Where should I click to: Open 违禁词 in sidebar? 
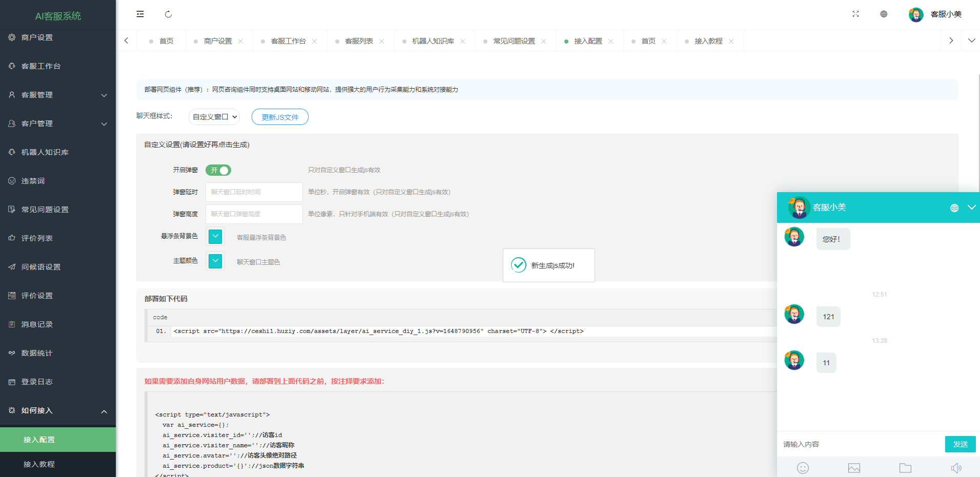[x=58, y=181]
